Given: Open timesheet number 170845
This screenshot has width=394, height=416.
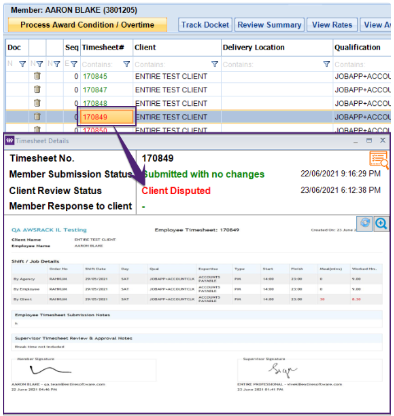Looking at the screenshot, I should tap(95, 76).
